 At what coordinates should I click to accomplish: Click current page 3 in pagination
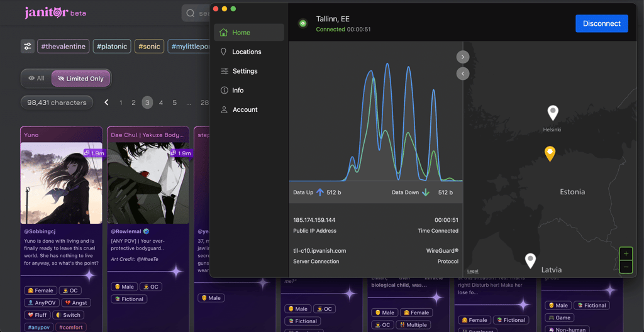[147, 102]
